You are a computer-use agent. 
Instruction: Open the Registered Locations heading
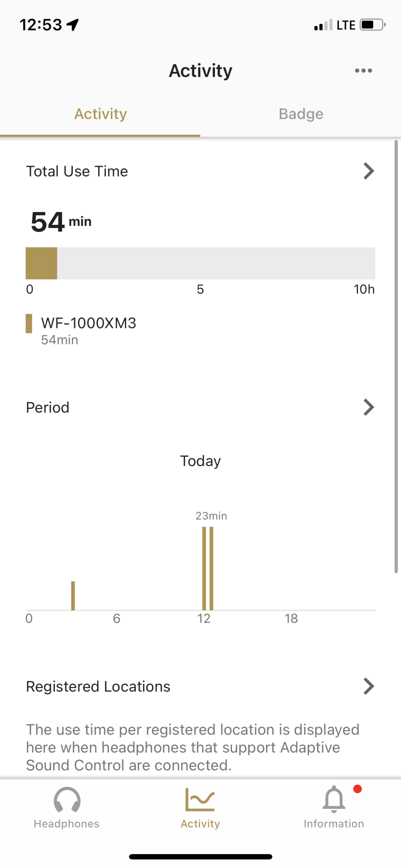[98, 687]
